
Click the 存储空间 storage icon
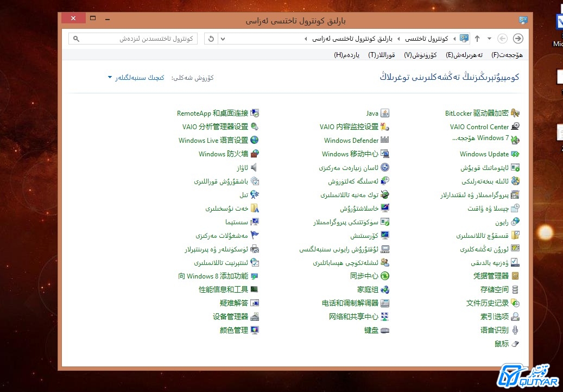515,289
